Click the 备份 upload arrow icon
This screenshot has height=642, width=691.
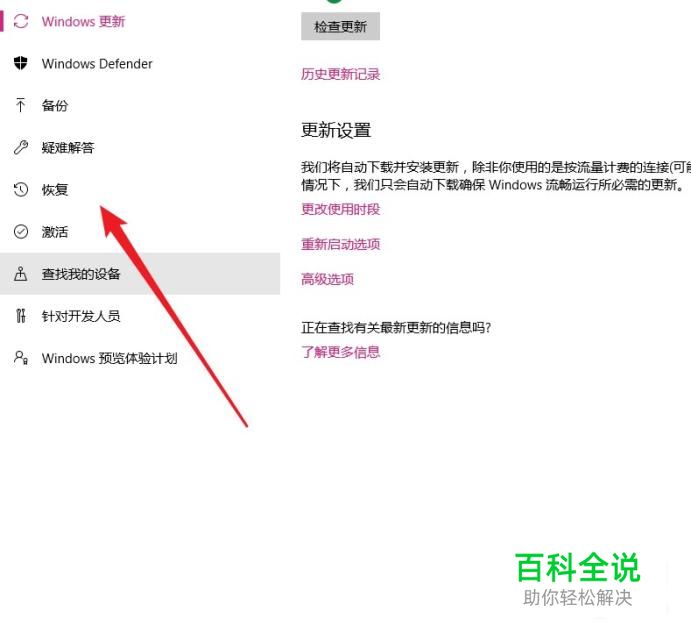21,105
